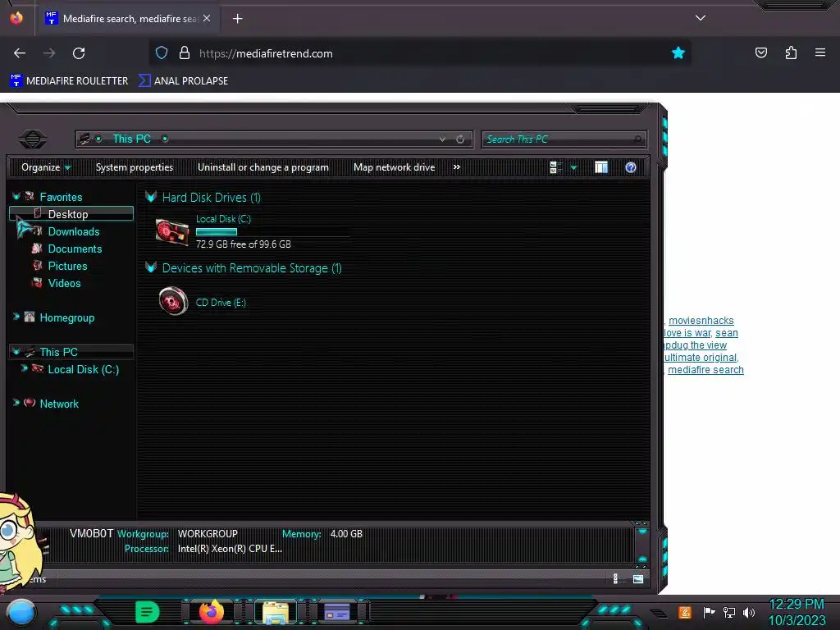Open the Start orb
Image resolution: width=840 pixels, height=630 pixels.
pos(21,613)
